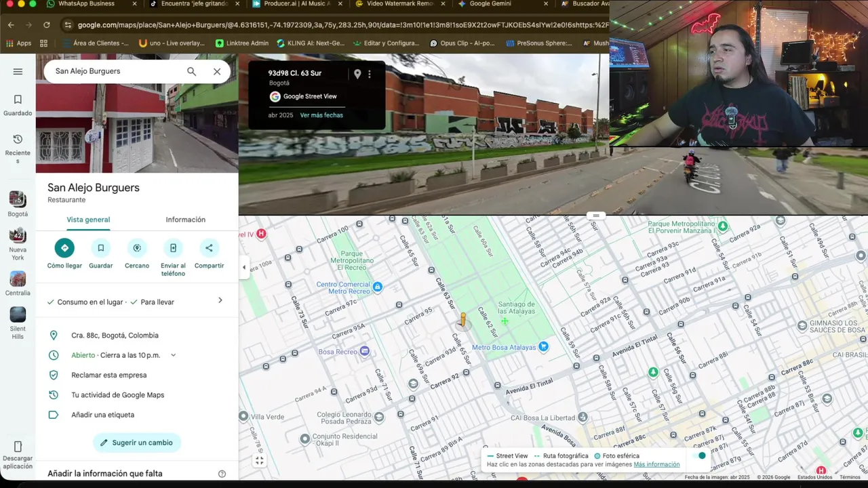Click the San Alejo Burguers storefront photo

coord(137,128)
